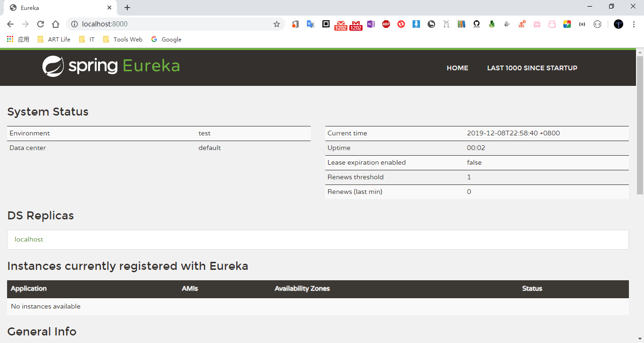Click the colorful books extension icon

coord(462,24)
